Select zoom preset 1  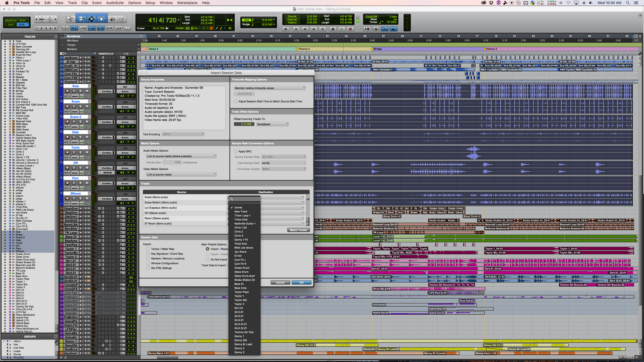37,28
